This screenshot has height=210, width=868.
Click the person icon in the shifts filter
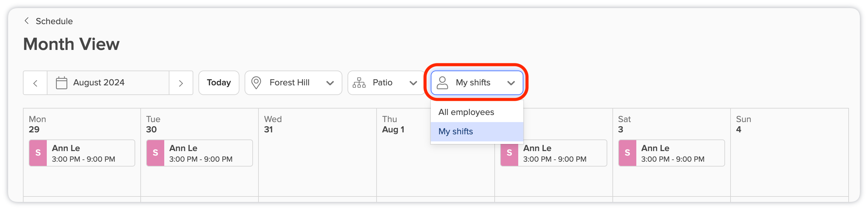442,83
